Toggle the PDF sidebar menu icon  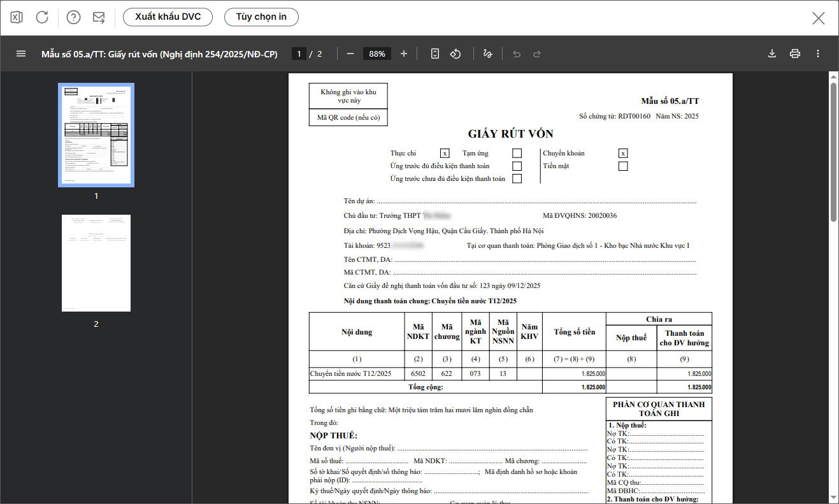pyautogui.click(x=21, y=54)
